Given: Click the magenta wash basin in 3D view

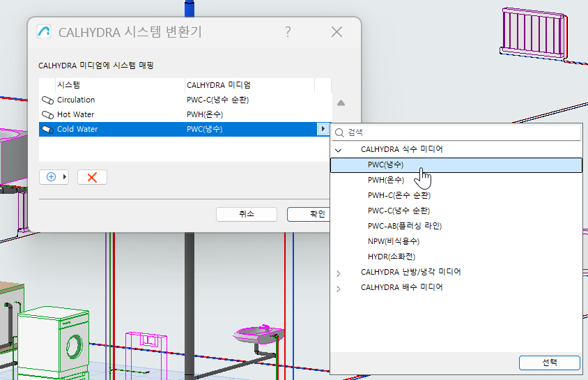Looking at the screenshot, I should [x=258, y=335].
